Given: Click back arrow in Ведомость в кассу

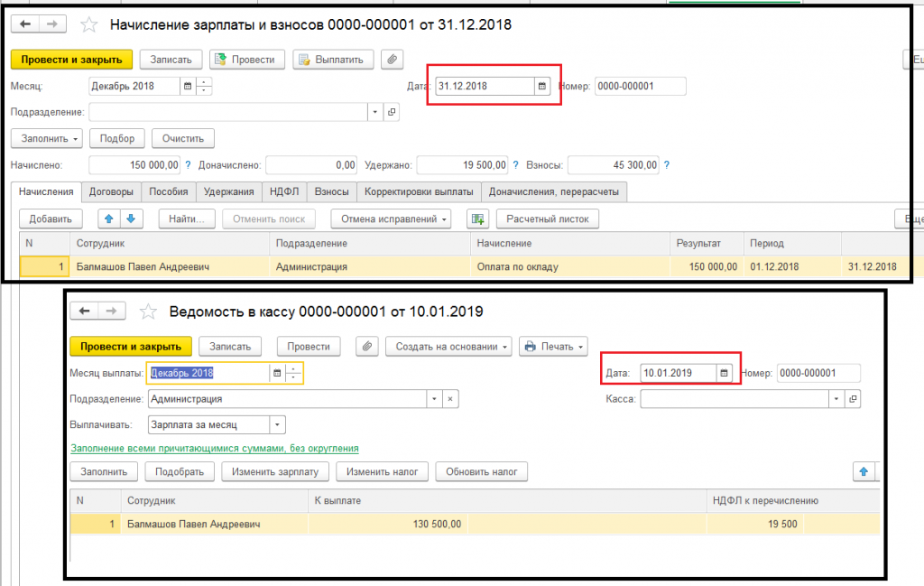Looking at the screenshot, I should [x=84, y=312].
